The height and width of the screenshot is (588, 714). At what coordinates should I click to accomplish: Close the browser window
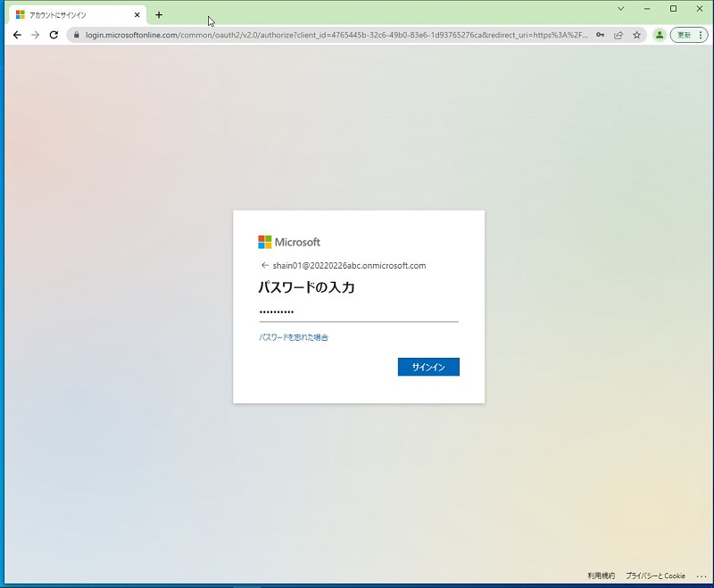(x=700, y=9)
